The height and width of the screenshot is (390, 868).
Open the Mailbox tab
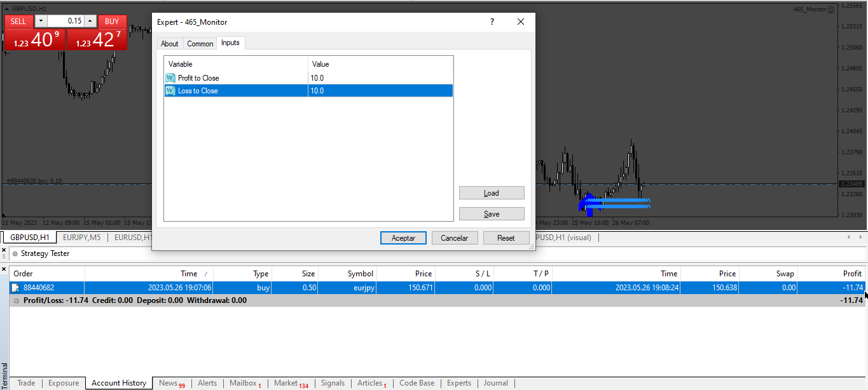click(x=245, y=383)
